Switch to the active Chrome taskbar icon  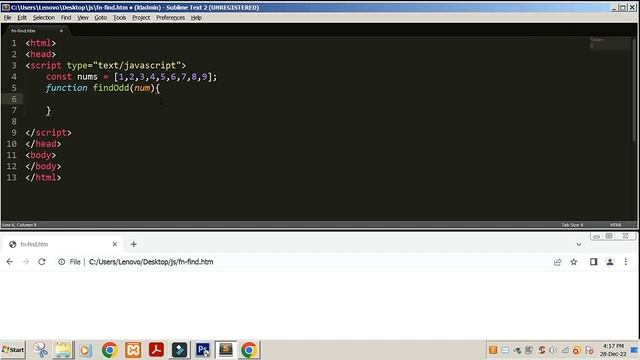pos(249,350)
